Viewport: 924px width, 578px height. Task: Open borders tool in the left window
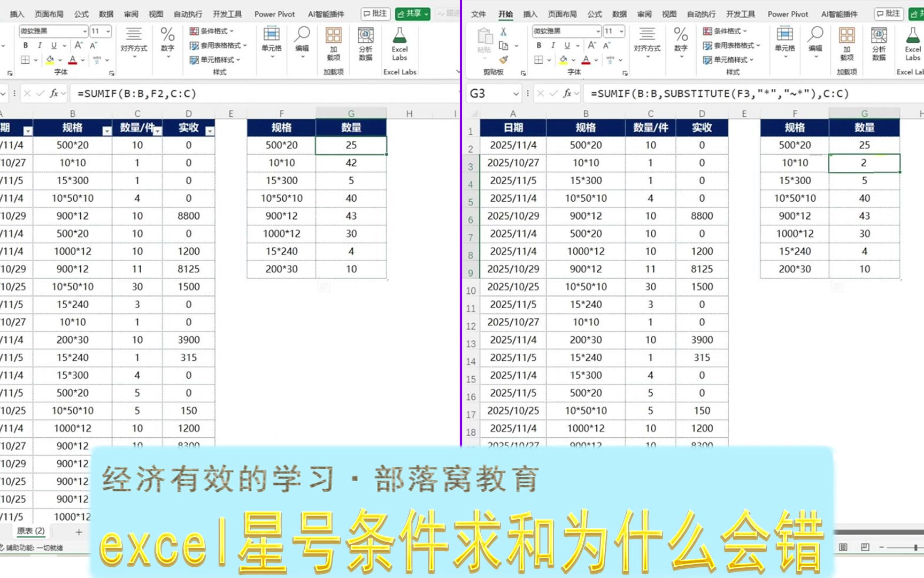25,60
